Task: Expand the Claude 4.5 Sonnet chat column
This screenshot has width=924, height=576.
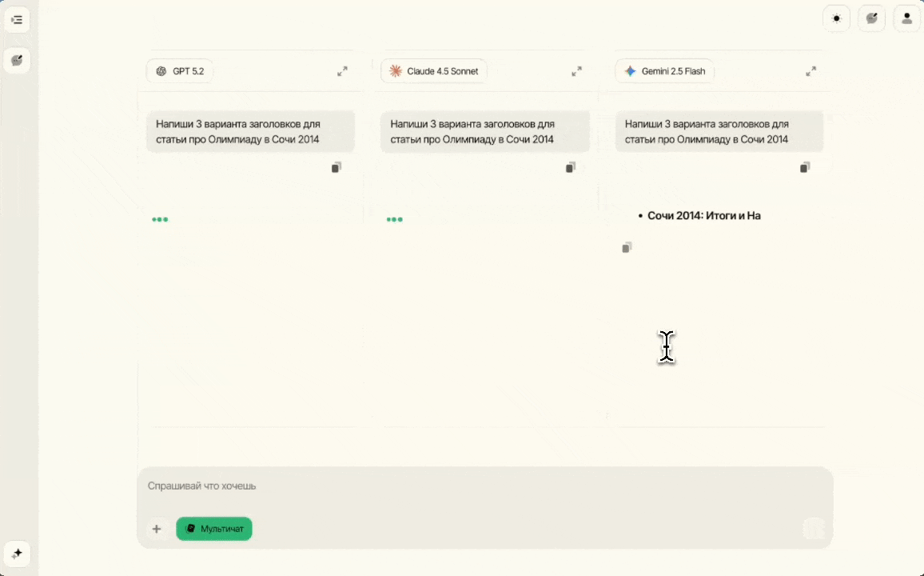Action: (577, 71)
